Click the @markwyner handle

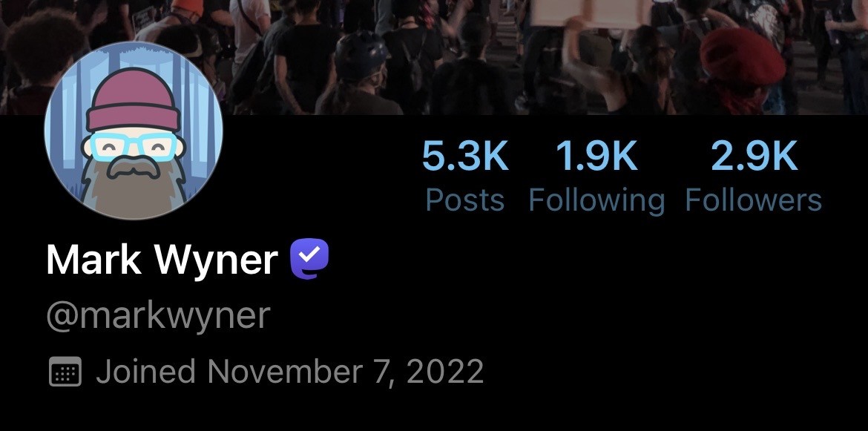(x=158, y=317)
